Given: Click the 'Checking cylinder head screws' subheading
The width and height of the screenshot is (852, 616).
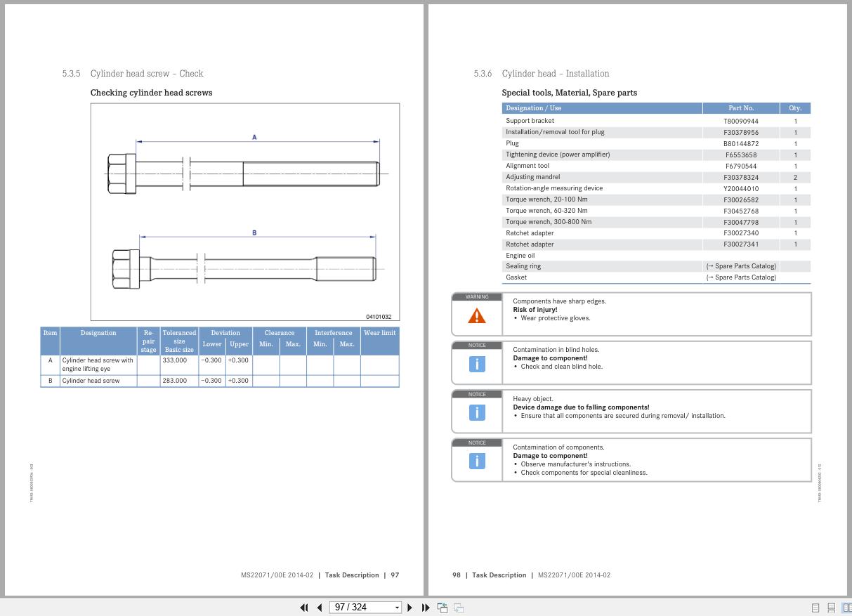Looking at the screenshot, I should (151, 93).
